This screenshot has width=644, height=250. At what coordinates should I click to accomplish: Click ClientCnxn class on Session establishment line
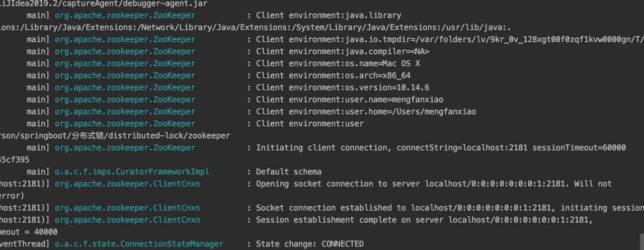tap(127, 220)
